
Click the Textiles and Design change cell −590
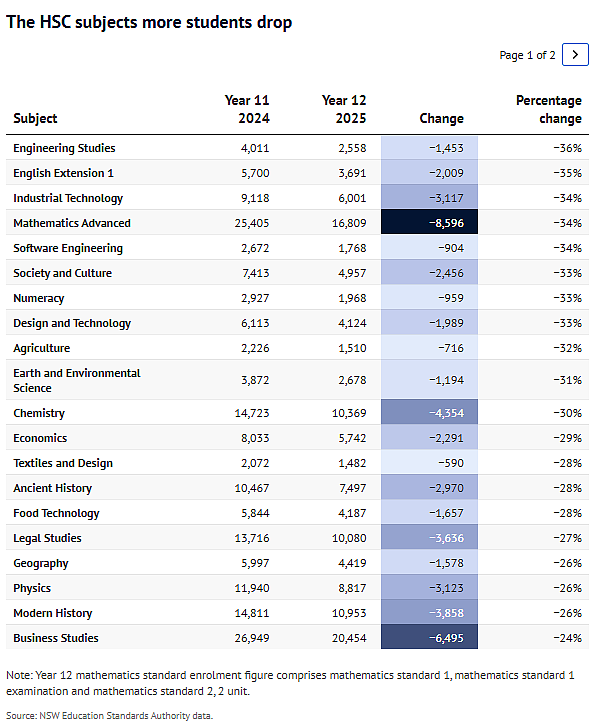click(x=429, y=462)
